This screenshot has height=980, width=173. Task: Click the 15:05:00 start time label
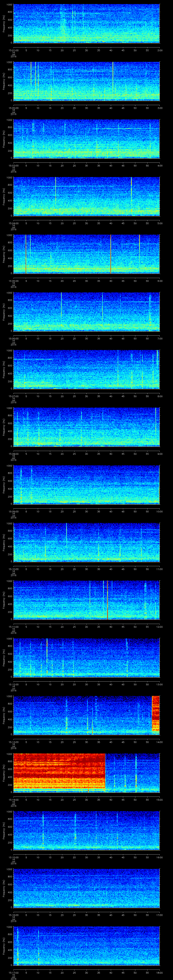pyautogui.click(x=13, y=281)
